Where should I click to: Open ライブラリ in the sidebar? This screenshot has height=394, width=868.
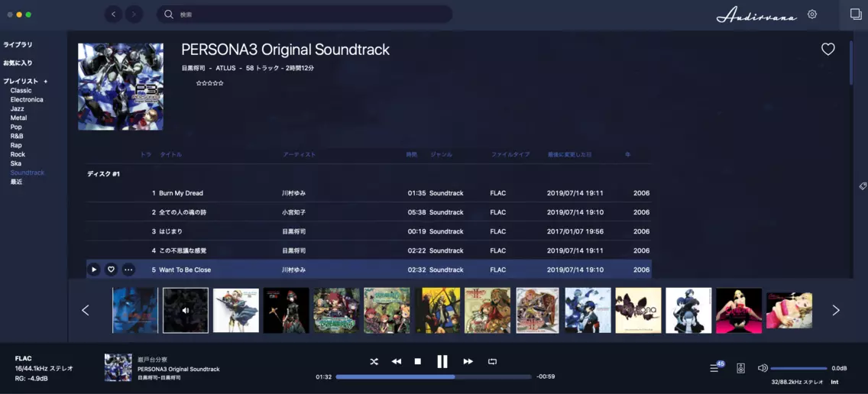[18, 45]
